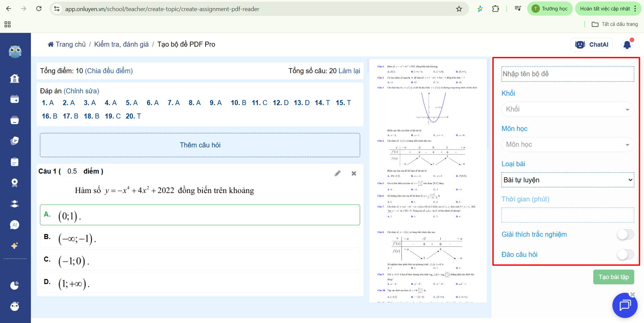Click the pencil edit icon for Câu 1
This screenshot has height=323, width=644.
(337, 173)
